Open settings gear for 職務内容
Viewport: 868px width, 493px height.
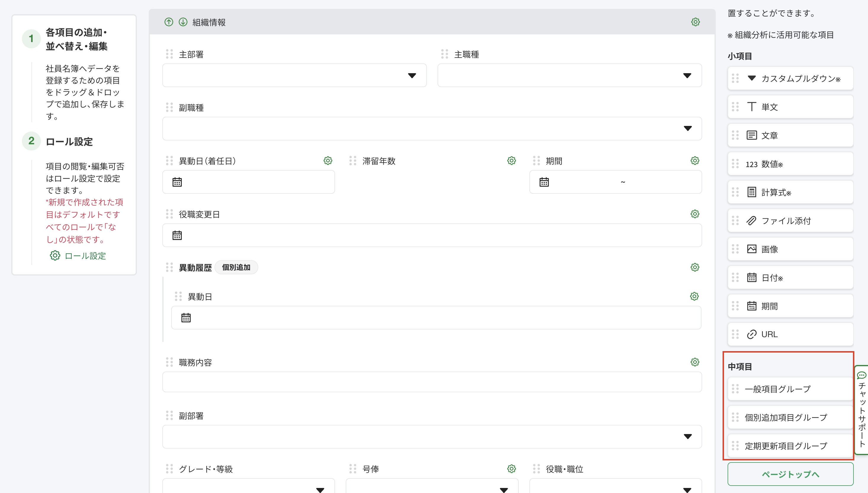(x=695, y=362)
